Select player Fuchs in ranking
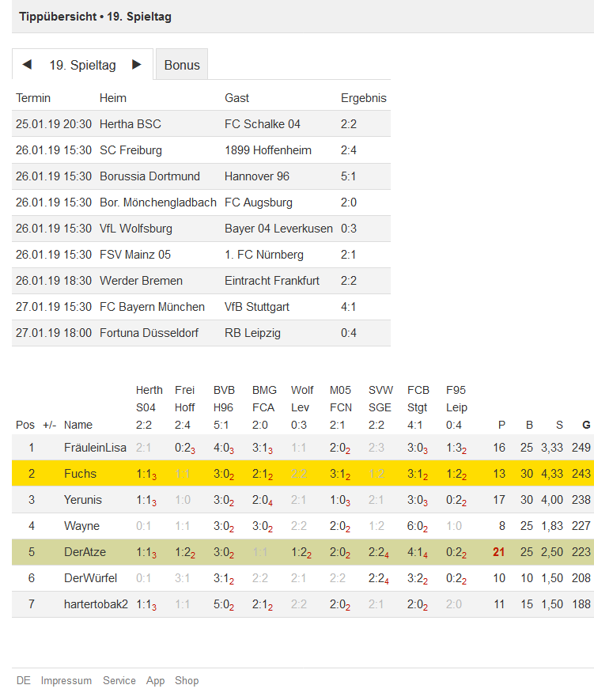 81,474
